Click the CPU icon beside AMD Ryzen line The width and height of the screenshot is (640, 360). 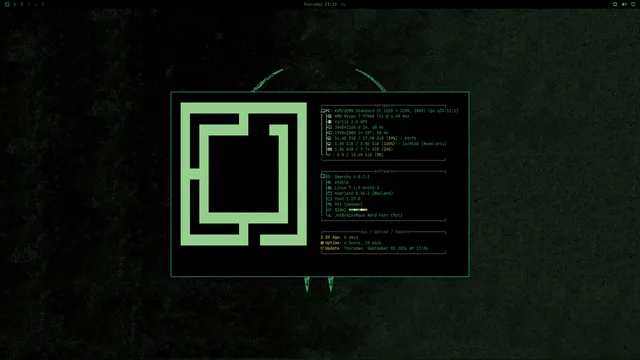click(x=329, y=116)
